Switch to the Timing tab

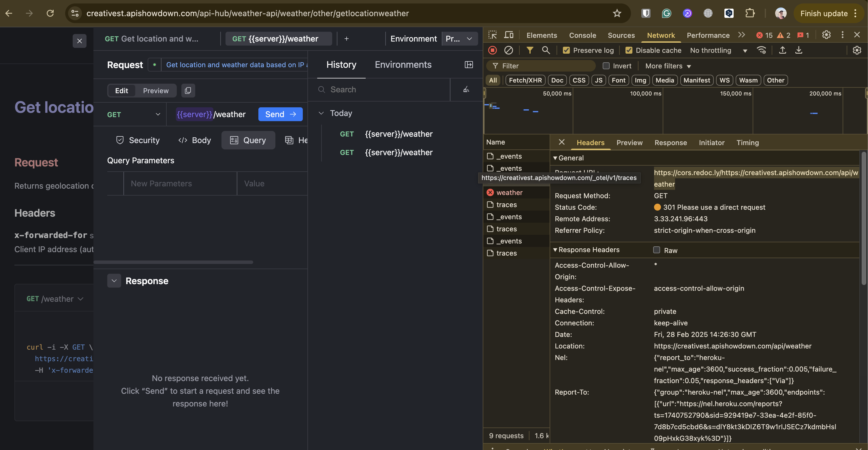(747, 142)
